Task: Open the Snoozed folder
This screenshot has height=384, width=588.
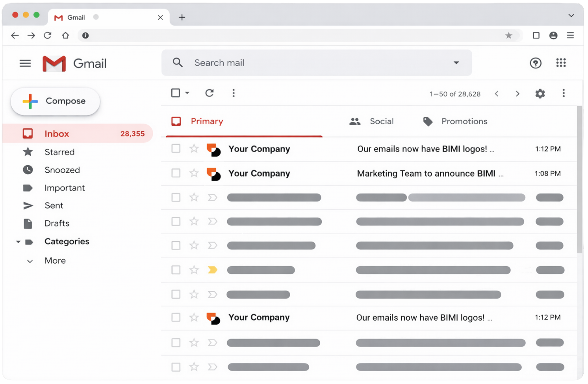Action: point(62,170)
